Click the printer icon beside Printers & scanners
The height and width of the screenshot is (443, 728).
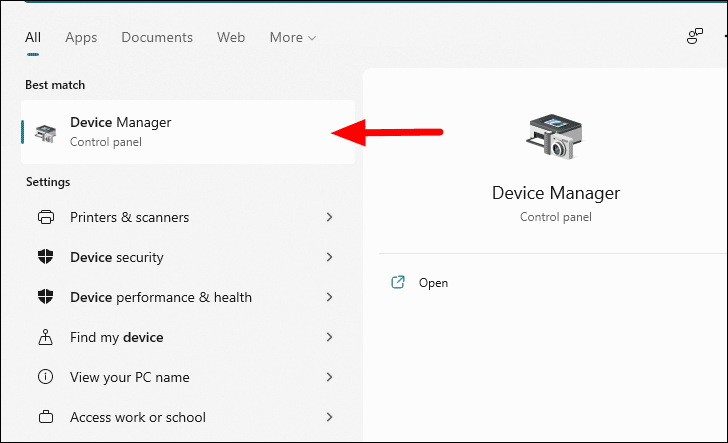[x=46, y=217]
